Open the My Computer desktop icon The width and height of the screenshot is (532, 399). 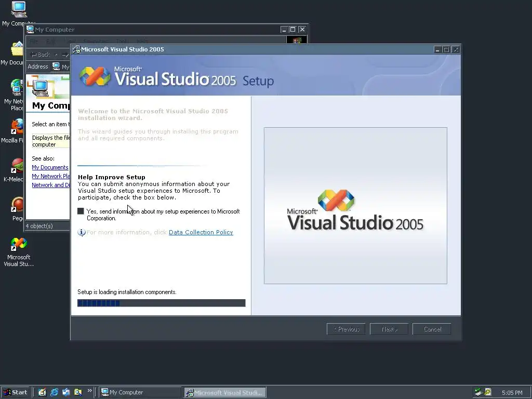tap(19, 9)
